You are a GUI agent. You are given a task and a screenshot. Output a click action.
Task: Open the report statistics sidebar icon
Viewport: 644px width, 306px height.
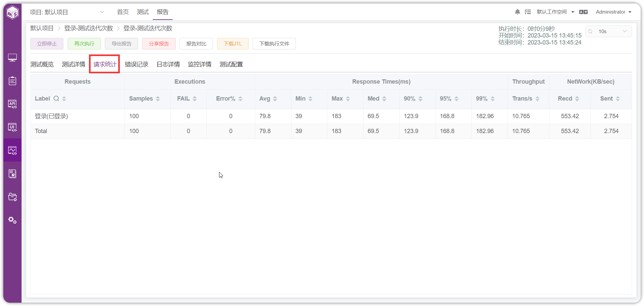(12, 174)
